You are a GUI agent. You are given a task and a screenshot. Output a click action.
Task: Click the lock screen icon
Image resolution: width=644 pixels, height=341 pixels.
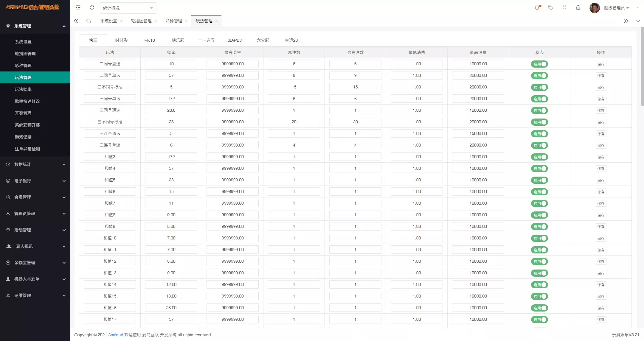pos(578,7)
